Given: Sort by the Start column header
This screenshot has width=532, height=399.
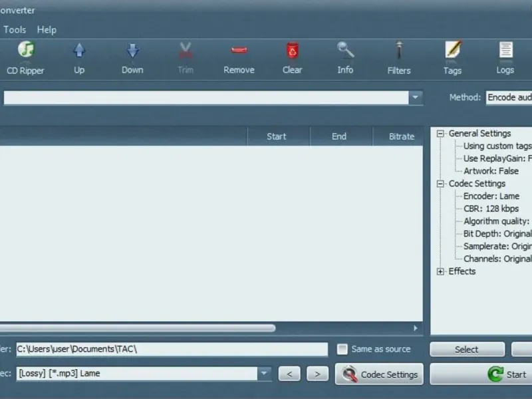Looking at the screenshot, I should coord(279,136).
